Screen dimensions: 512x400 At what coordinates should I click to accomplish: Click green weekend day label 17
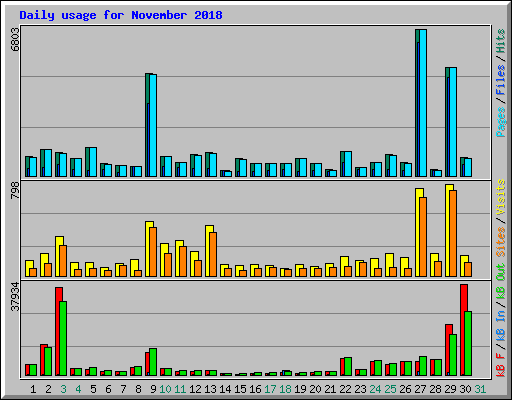[x=270, y=389]
